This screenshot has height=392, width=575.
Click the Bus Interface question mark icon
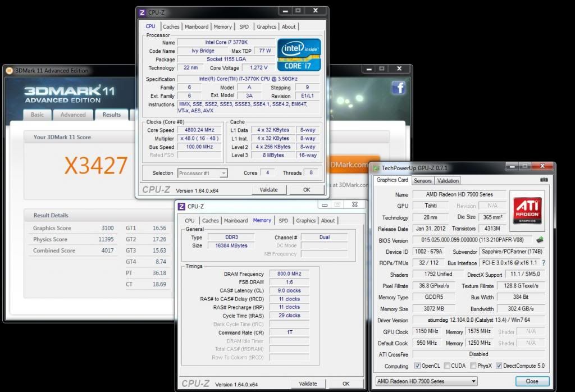[544, 263]
